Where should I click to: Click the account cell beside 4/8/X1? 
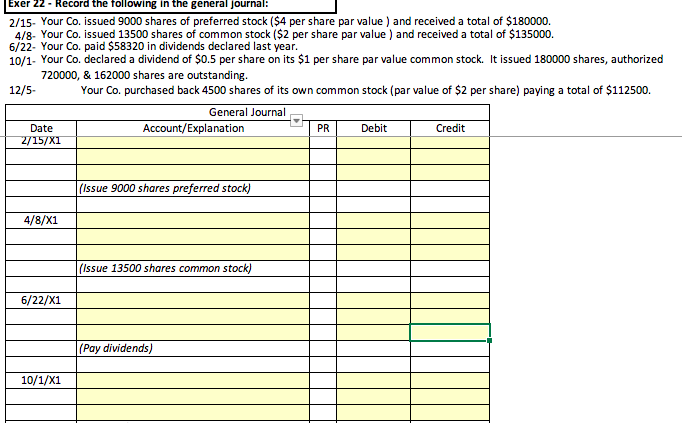point(193,220)
